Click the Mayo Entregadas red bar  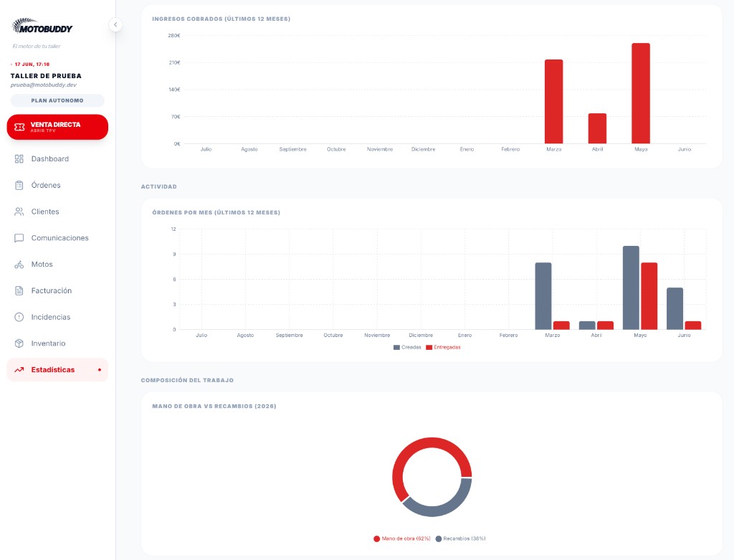point(649,296)
